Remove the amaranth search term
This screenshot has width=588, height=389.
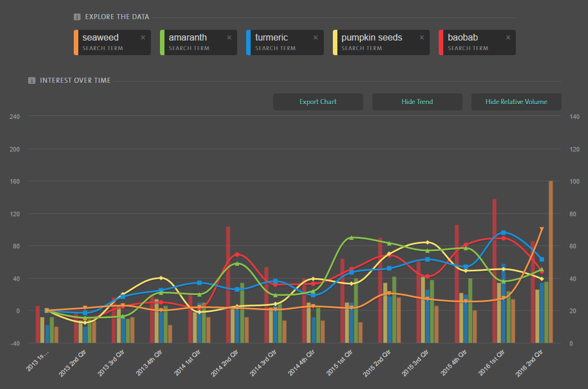tap(229, 38)
